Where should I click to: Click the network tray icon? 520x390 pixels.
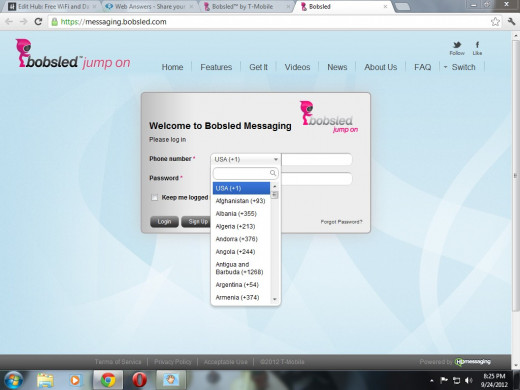click(456, 380)
